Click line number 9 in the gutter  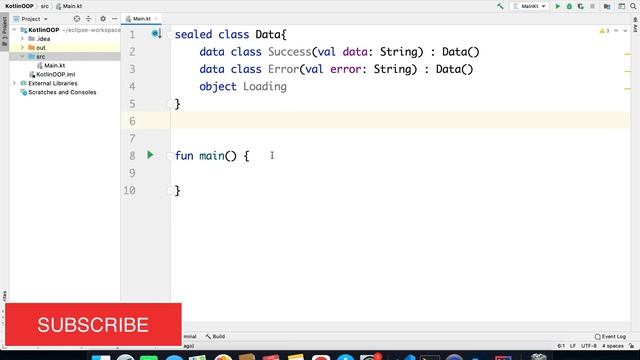point(132,173)
